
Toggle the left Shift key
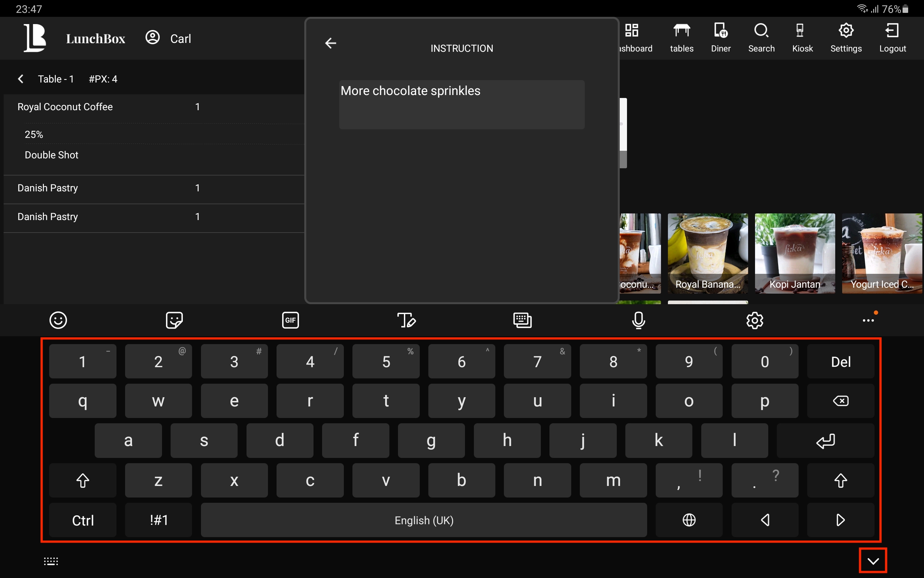(82, 480)
